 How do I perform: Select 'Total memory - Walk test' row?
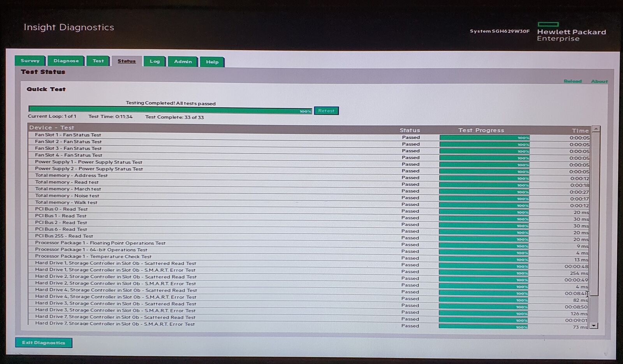309,203
